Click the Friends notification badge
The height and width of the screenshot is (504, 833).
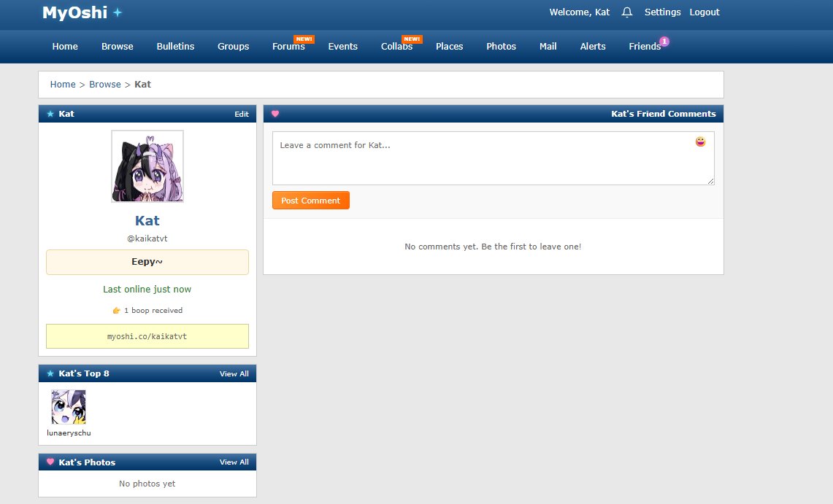point(664,42)
